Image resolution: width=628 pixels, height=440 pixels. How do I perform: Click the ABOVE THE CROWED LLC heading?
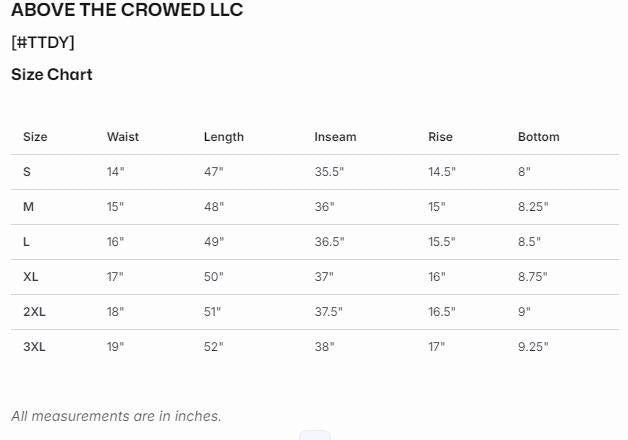coord(127,11)
